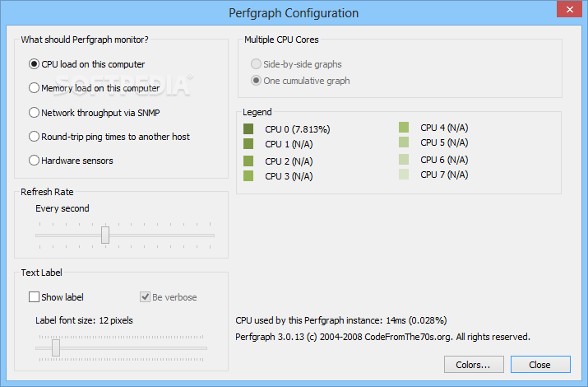Image resolution: width=588 pixels, height=387 pixels.
Task: Close the Perfgraph Configuration window
Action: [x=569, y=9]
